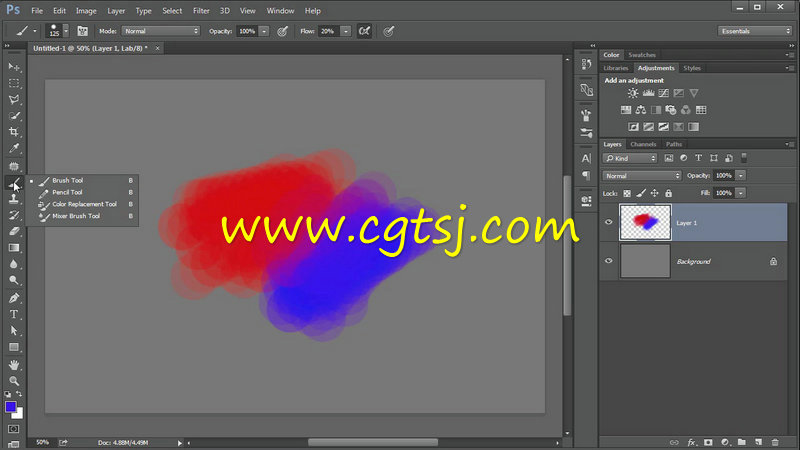Select the Move tool

(x=14, y=67)
